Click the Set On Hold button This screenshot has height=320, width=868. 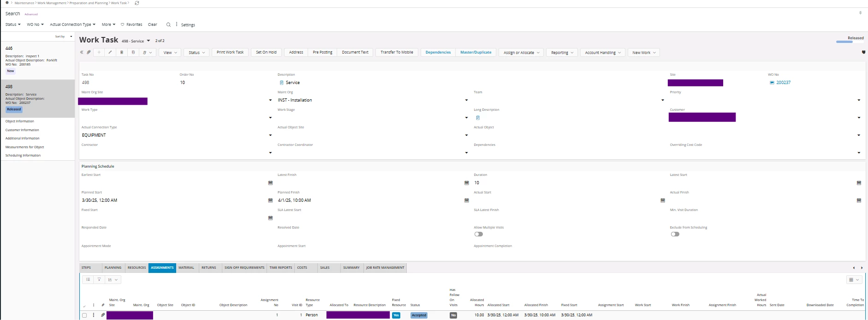point(266,52)
